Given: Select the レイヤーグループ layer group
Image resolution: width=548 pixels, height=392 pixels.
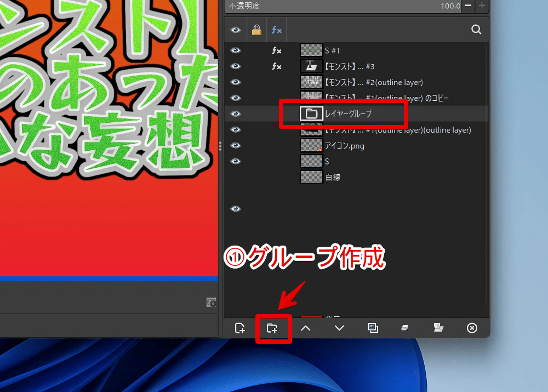Looking at the screenshot, I should point(348,113).
